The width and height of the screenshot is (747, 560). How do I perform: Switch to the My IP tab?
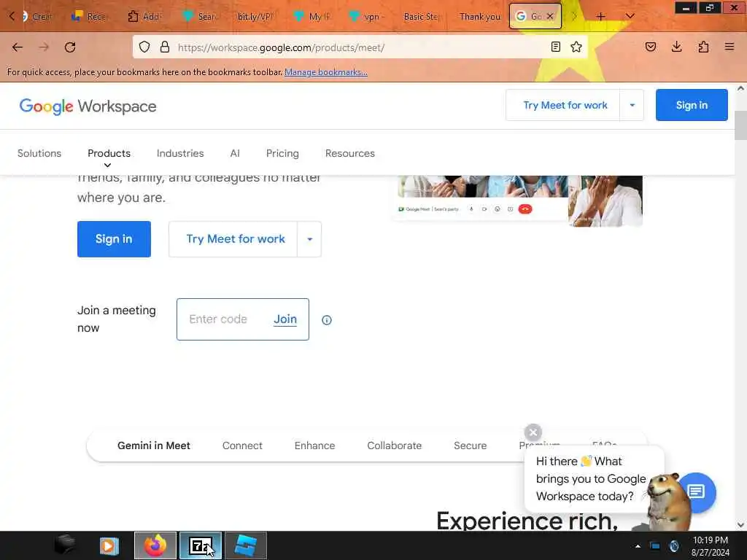pyautogui.click(x=313, y=17)
